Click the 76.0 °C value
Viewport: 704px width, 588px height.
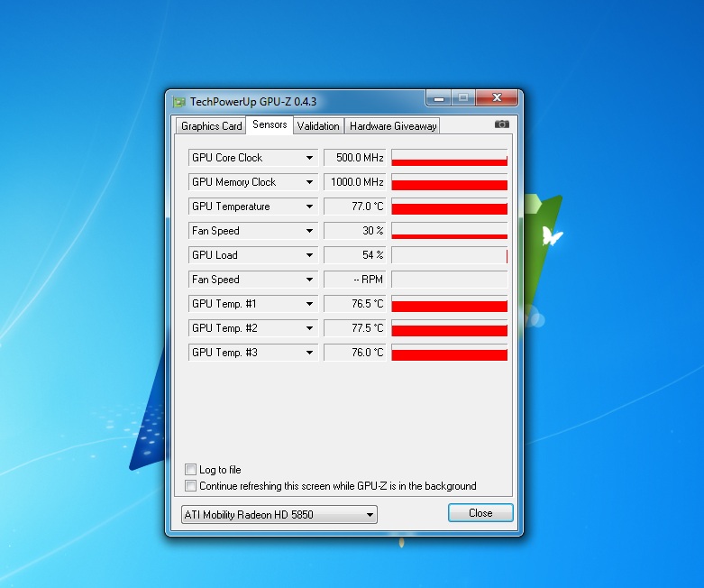coord(354,353)
